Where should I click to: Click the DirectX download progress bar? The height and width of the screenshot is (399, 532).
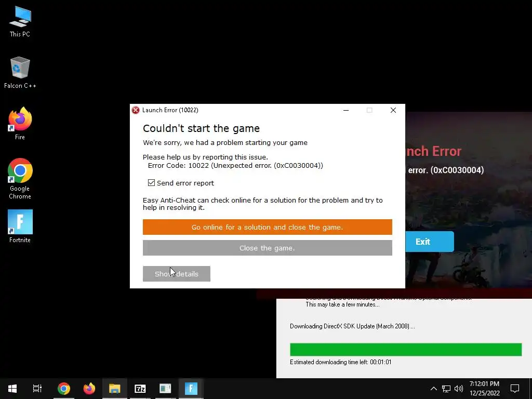(406, 350)
